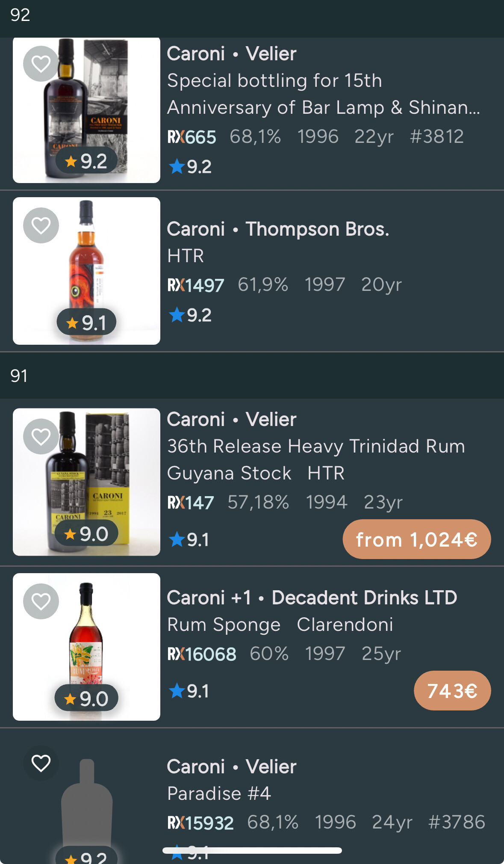Favorite the Caroni Velier 15th Anniversary bottle

tap(41, 64)
